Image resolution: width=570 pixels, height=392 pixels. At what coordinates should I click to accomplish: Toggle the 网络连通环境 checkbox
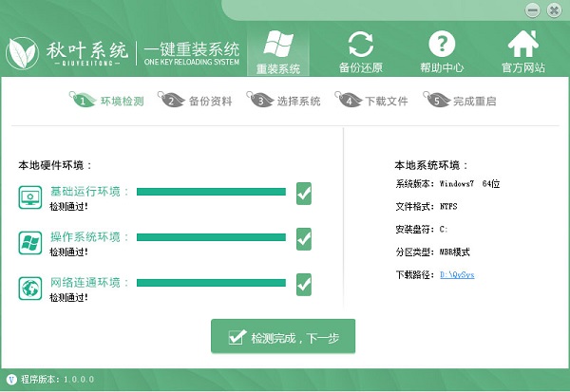coord(304,284)
